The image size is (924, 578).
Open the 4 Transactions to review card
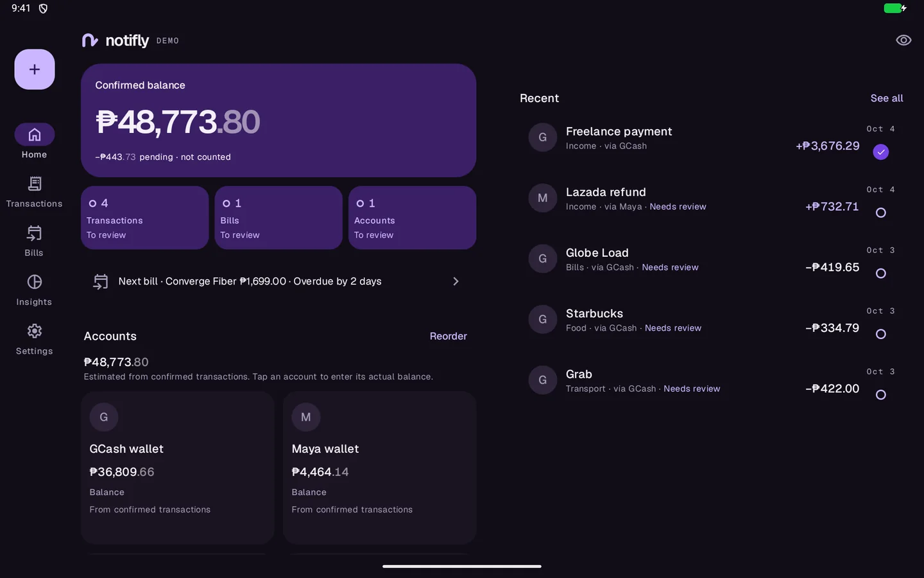[145, 218]
